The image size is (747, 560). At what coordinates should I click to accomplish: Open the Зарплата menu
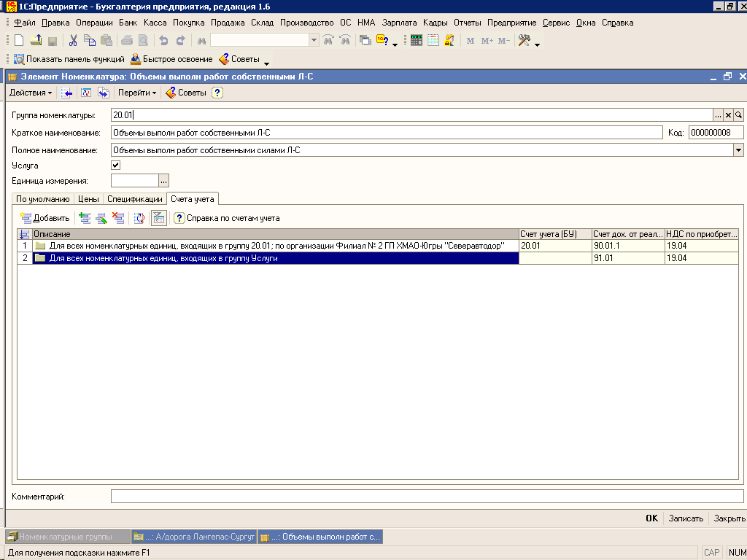399,23
